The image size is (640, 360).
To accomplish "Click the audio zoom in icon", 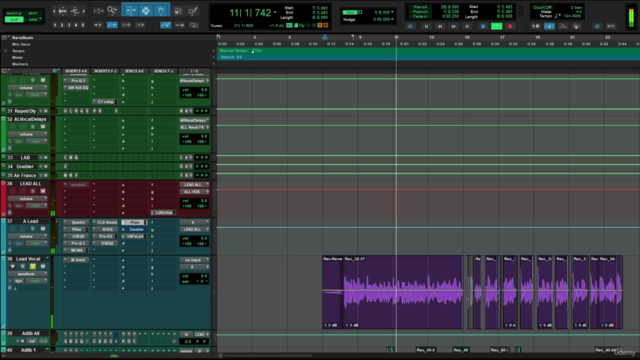I will click(x=62, y=11).
